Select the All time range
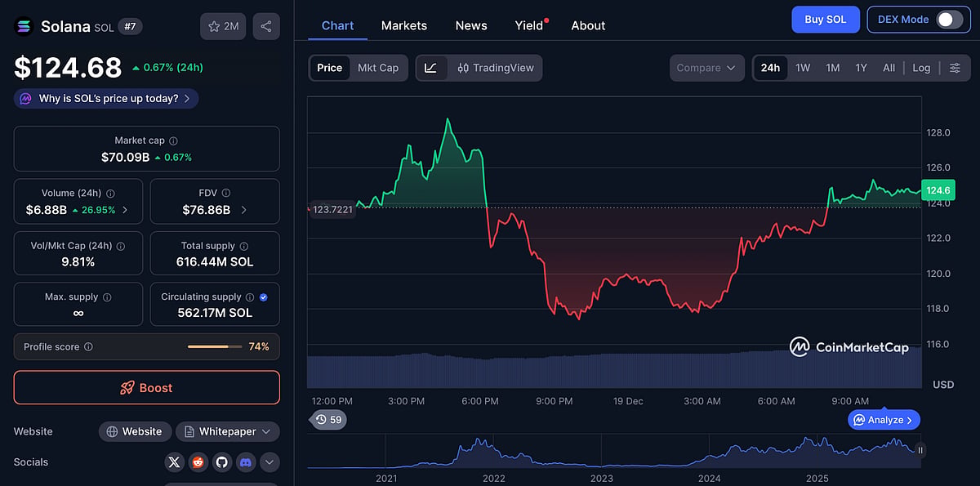980x486 pixels. 889,68
